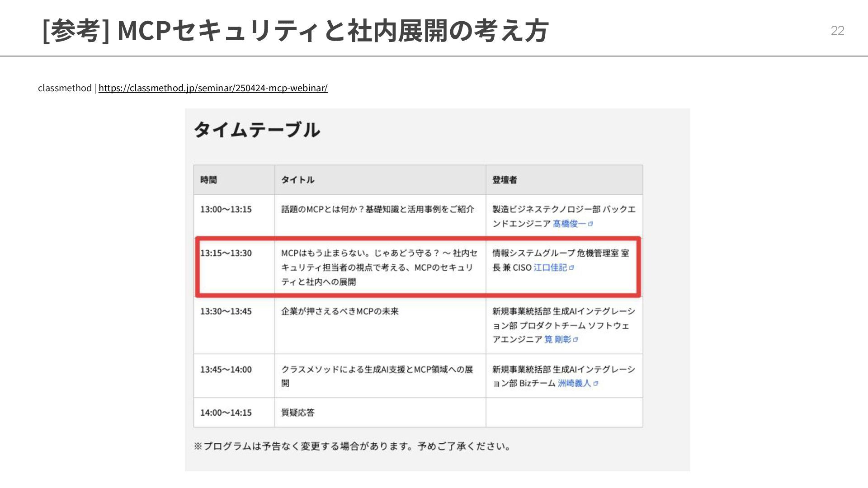Open the classmethod seminar URL link
This screenshot has width=868, height=488.
pos(213,88)
